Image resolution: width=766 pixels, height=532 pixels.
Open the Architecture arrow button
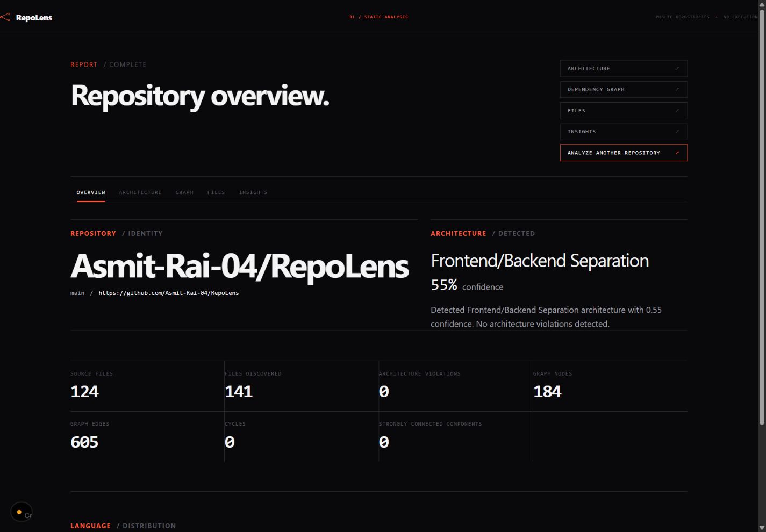click(624, 69)
